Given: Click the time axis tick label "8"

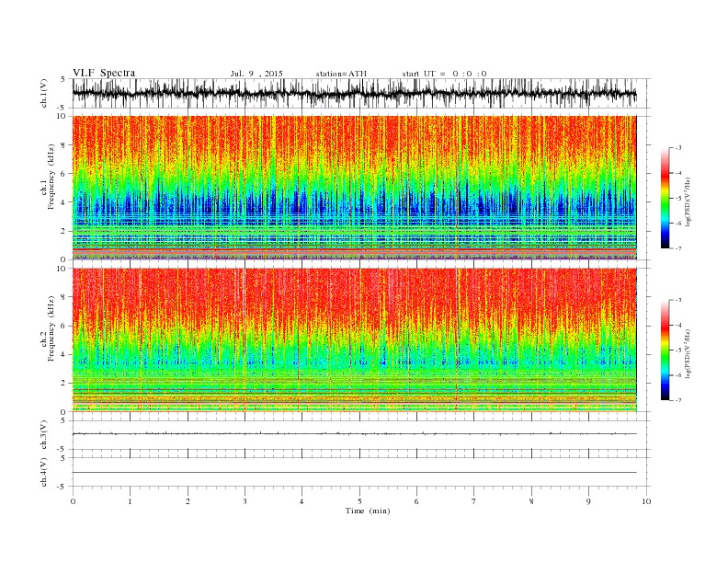Looking at the screenshot, I should [531, 501].
